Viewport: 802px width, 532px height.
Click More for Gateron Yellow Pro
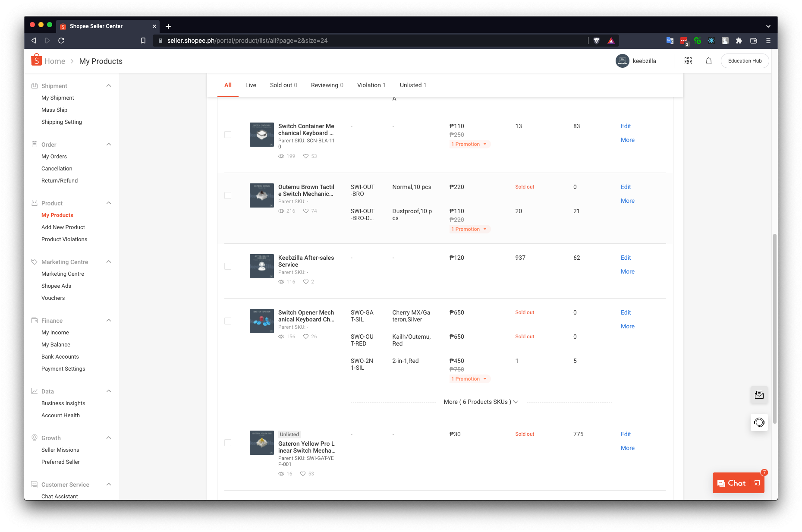pos(628,448)
